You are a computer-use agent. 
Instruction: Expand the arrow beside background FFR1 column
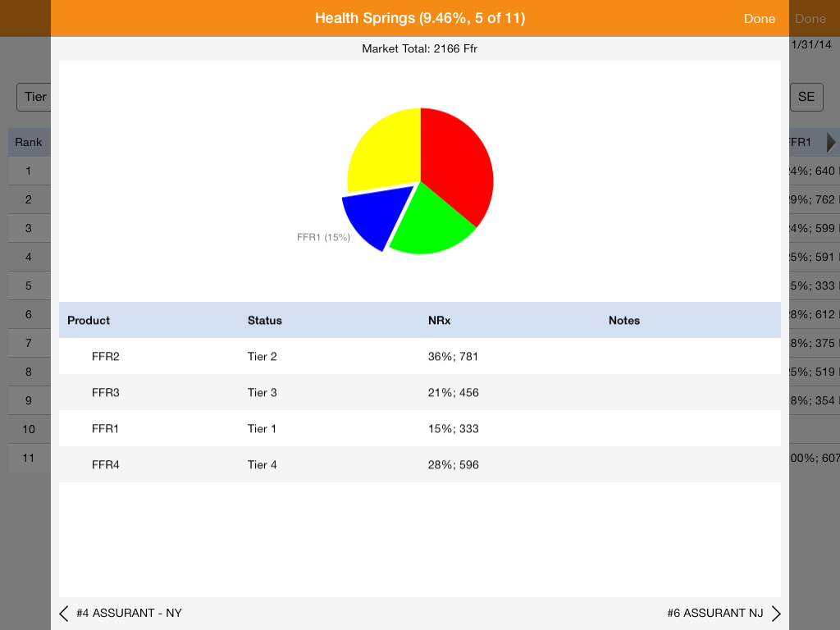coord(831,143)
